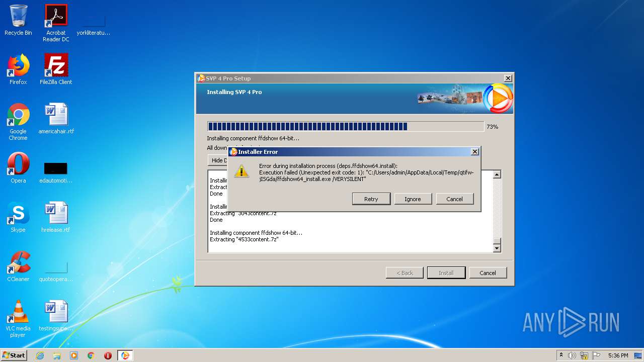Click the details log scroll-up arrow
The image size is (644, 362).
coord(497,174)
